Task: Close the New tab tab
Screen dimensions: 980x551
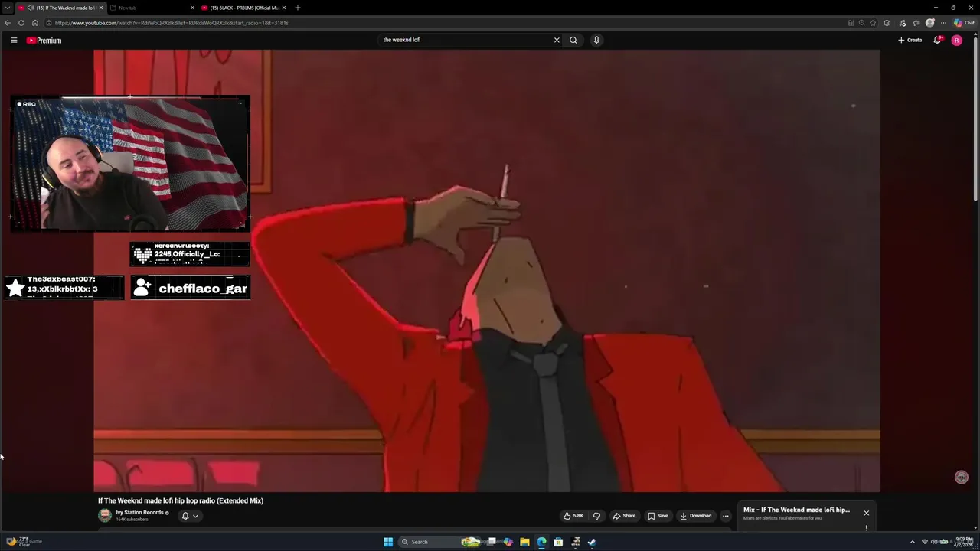Action: (192, 8)
